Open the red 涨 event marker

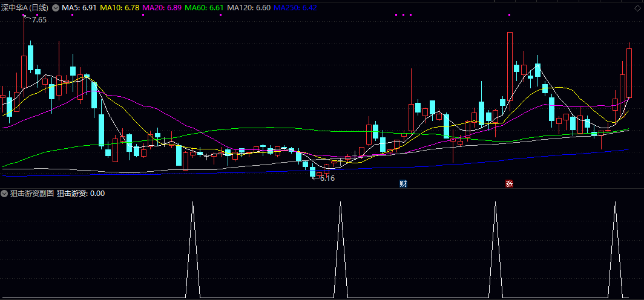pyautogui.click(x=509, y=183)
